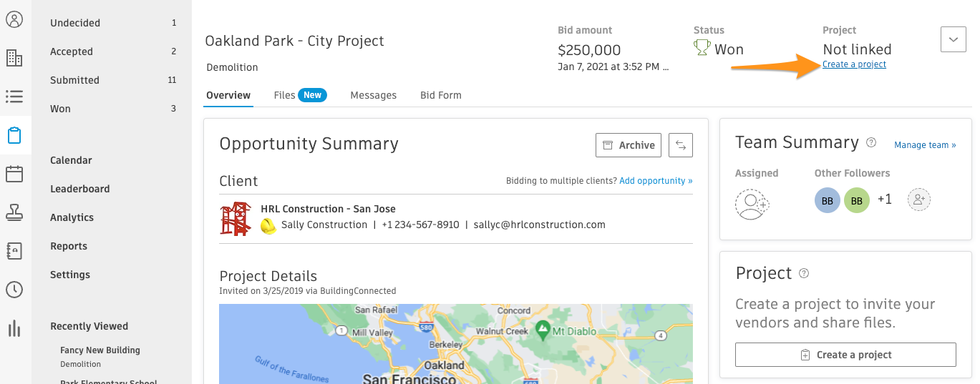Image resolution: width=980 pixels, height=384 pixels.
Task: Open the calendar icon in left sidebar
Action: pyautogui.click(x=14, y=174)
